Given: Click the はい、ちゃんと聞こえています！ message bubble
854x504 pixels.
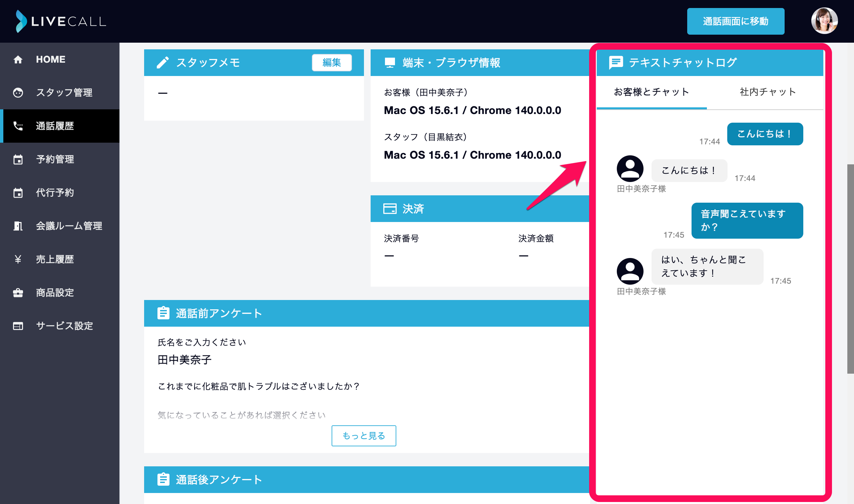Looking at the screenshot, I should click(x=707, y=267).
